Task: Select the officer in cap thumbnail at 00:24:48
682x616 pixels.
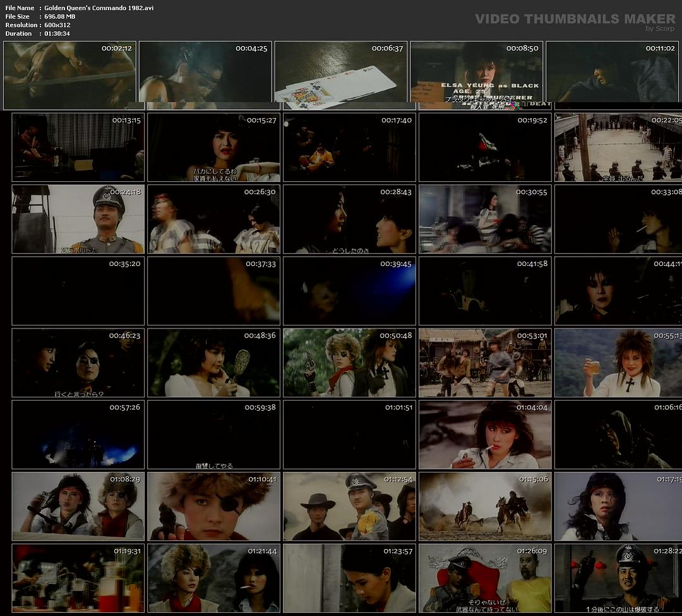Action: (78, 219)
